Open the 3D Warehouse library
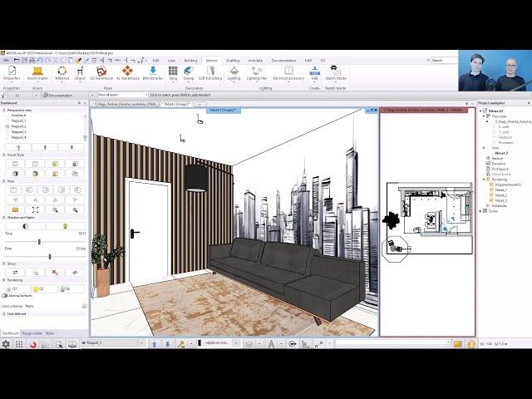532x399 pixels. (x=101, y=73)
